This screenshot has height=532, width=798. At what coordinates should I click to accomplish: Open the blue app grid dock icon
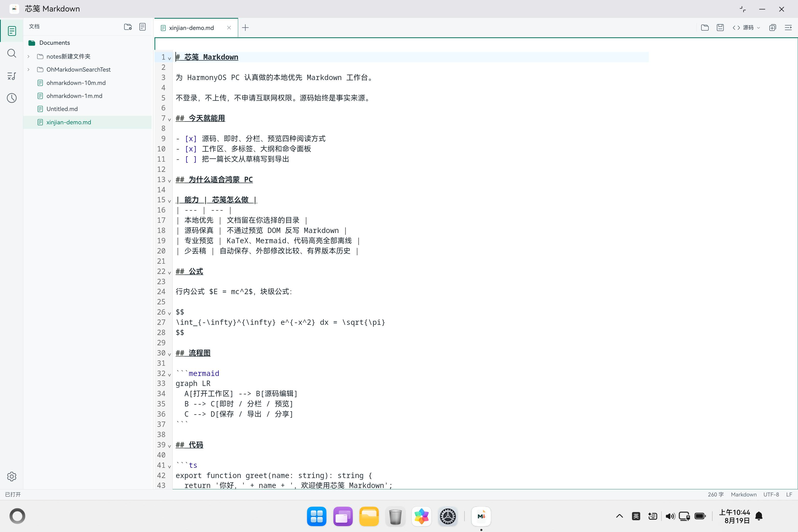[x=317, y=516]
